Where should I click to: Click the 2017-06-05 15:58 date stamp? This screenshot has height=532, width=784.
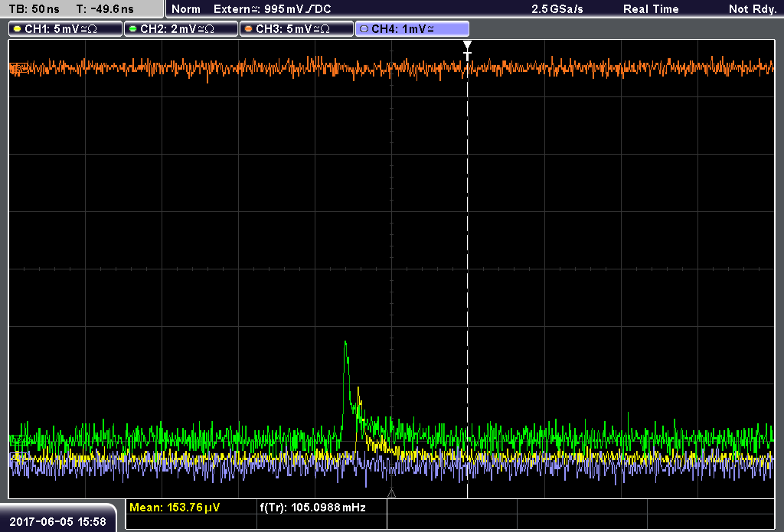point(58,521)
